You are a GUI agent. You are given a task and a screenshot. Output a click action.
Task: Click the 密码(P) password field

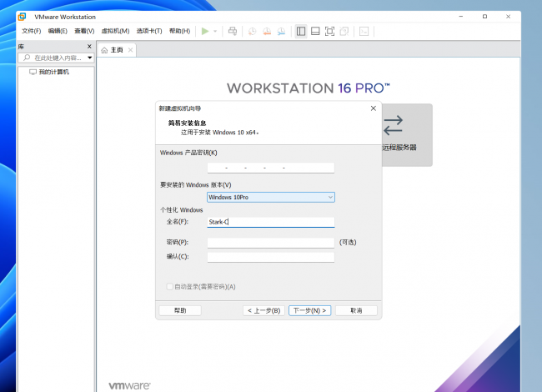tap(271, 243)
